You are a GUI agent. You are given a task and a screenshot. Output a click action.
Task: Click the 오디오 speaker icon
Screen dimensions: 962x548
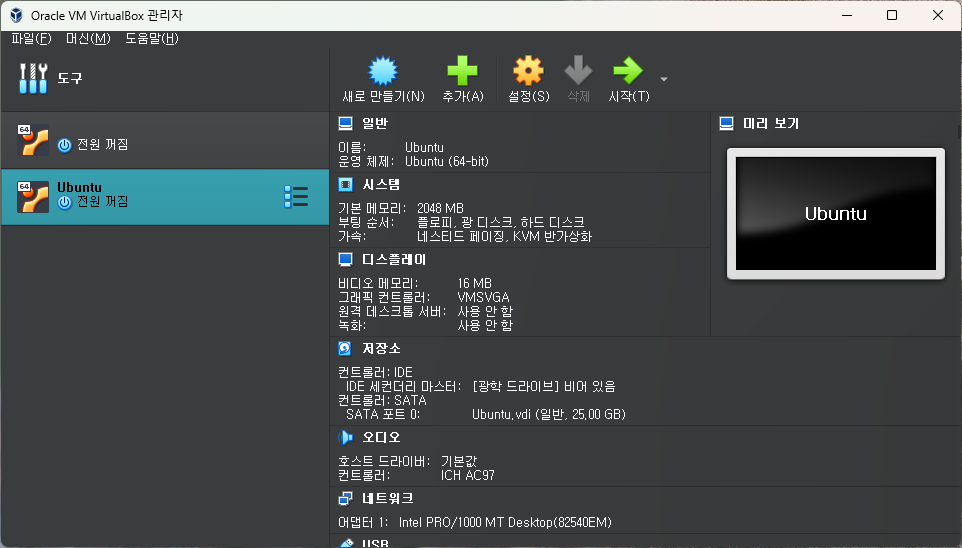coord(345,437)
